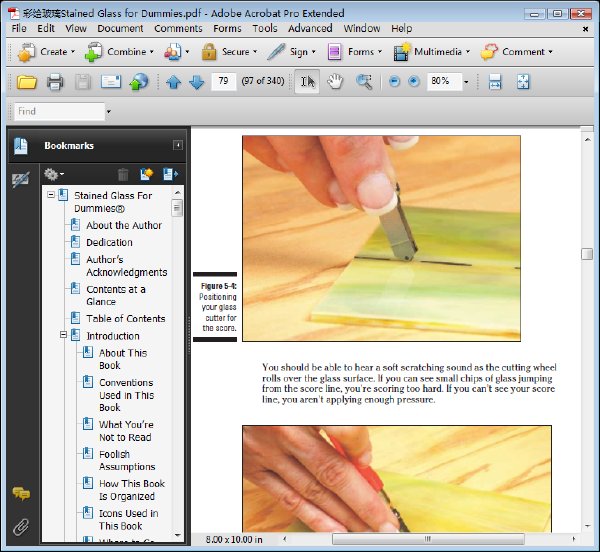600x552 pixels.
Task: Go to Table of Contents bookmark
Action: 126,319
